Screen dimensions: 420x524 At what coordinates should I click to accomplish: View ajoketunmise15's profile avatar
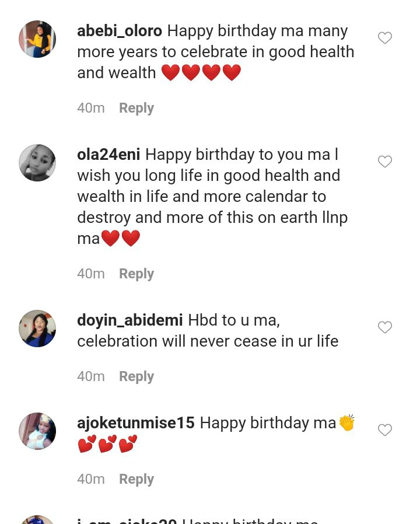(x=37, y=431)
